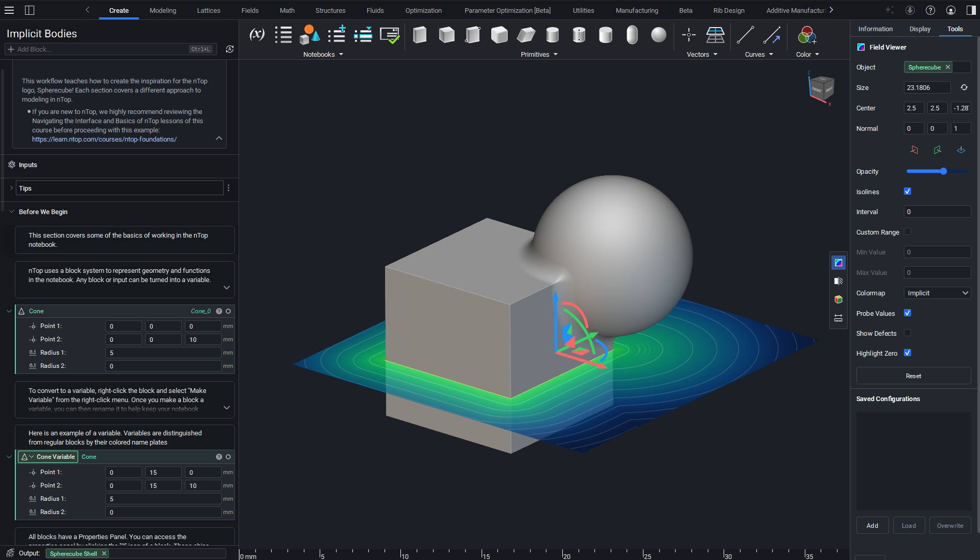Click the Reset button
The height and width of the screenshot is (560, 980).
tap(914, 376)
